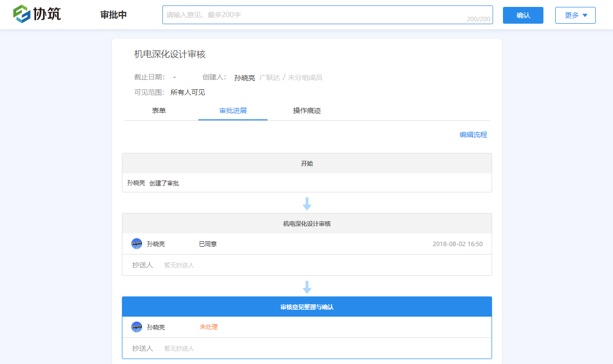
Task: Expand the 机电深化设计审核 section header
Action: pos(307,223)
